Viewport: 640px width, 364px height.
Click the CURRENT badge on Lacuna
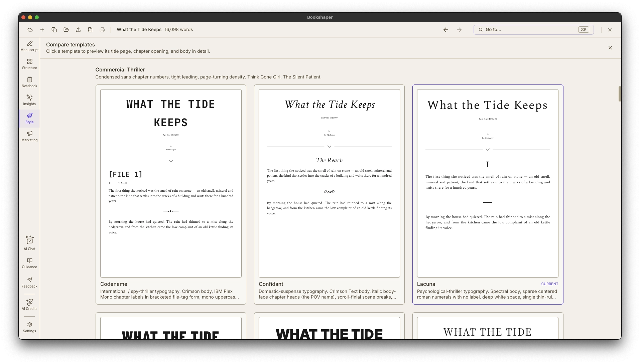(550, 284)
